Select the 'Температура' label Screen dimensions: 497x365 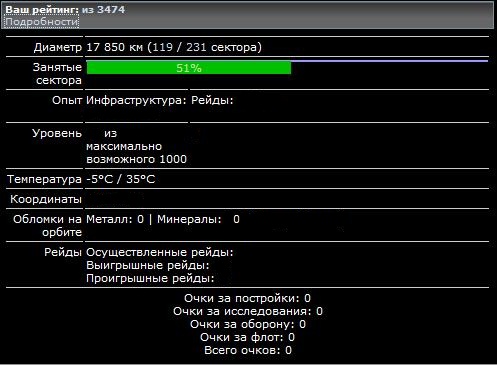[44, 179]
